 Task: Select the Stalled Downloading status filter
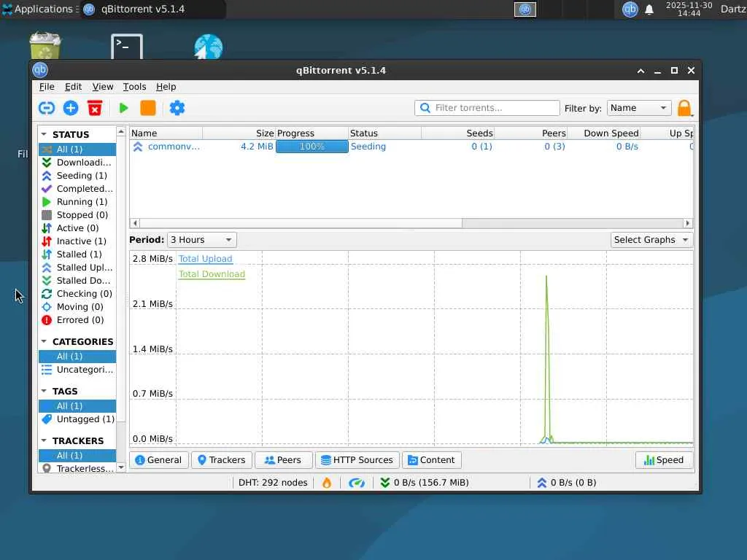77,281
